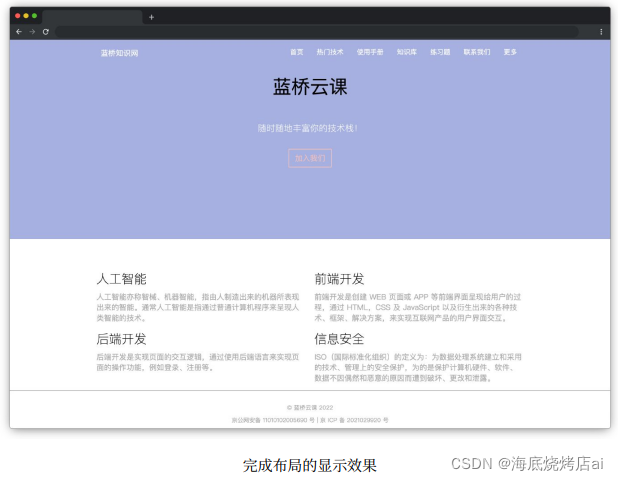Viewport: 618px width, 481px height.
Task: Open the browser three-dot menu
Action: click(x=601, y=32)
